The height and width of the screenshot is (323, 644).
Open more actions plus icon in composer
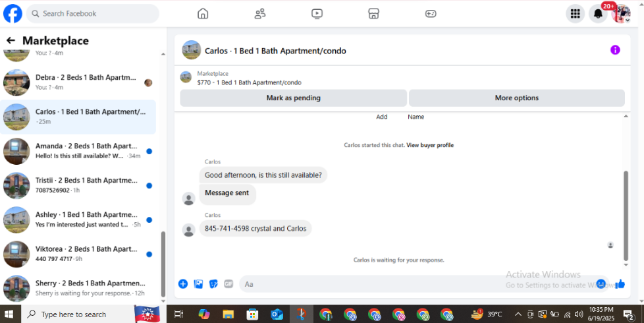click(183, 284)
